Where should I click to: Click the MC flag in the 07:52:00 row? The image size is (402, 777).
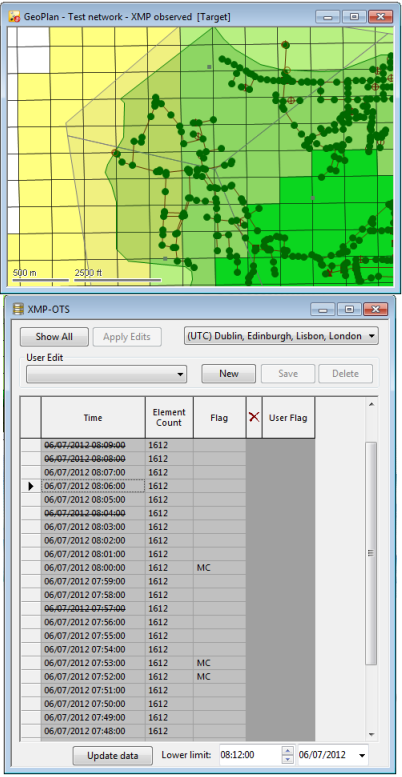(x=204, y=676)
